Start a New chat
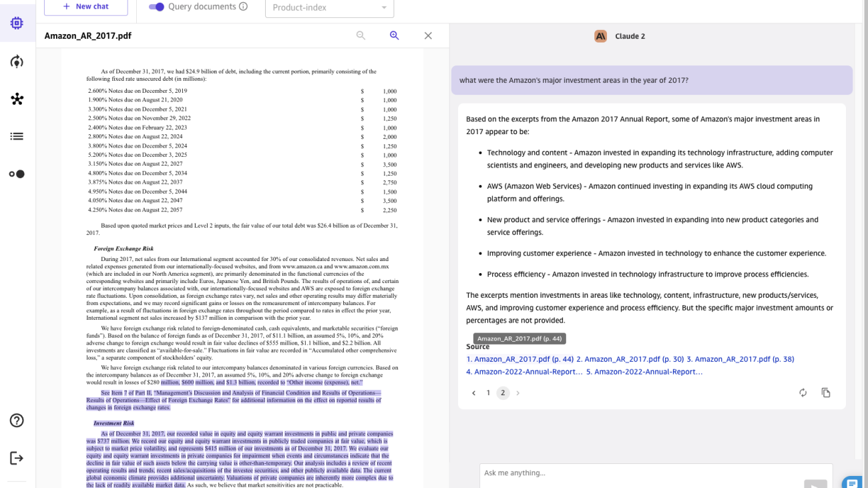The width and height of the screenshot is (868, 488). pos(86,7)
